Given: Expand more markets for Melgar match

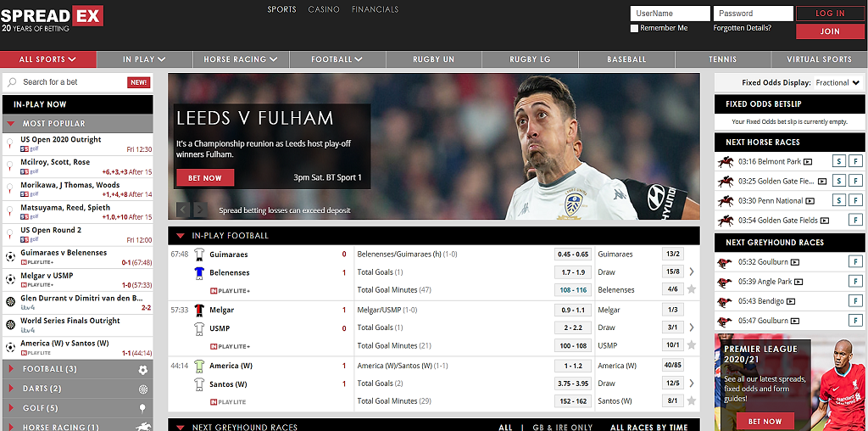Looking at the screenshot, I should point(692,327).
